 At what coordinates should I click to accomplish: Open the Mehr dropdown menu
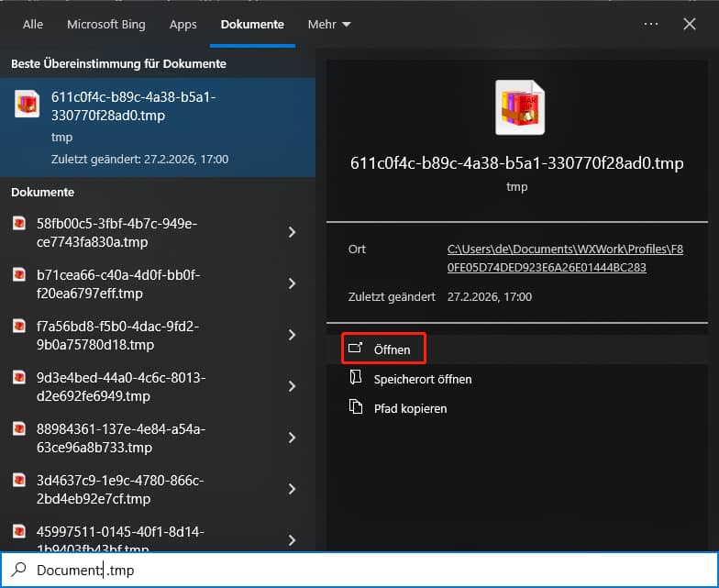(x=329, y=25)
